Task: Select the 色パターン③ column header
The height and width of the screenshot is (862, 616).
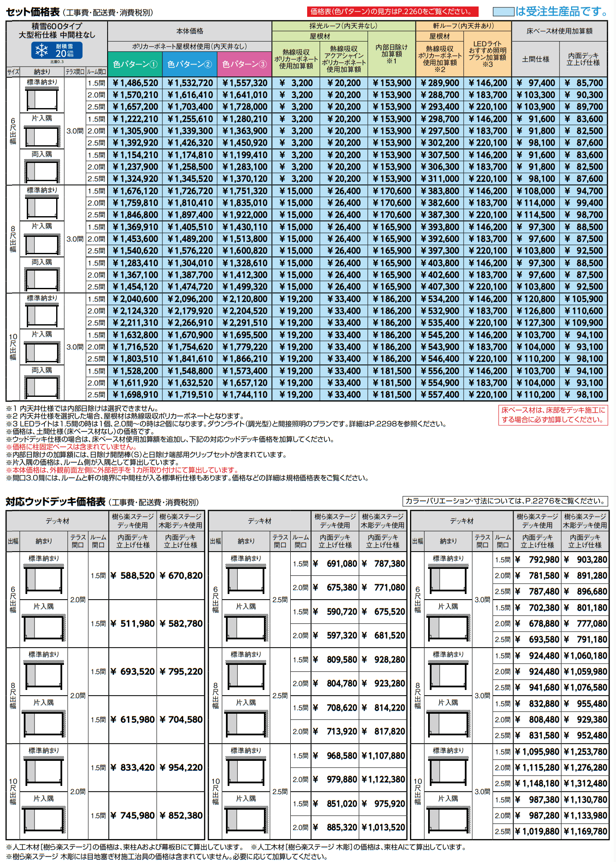Action: (244, 64)
